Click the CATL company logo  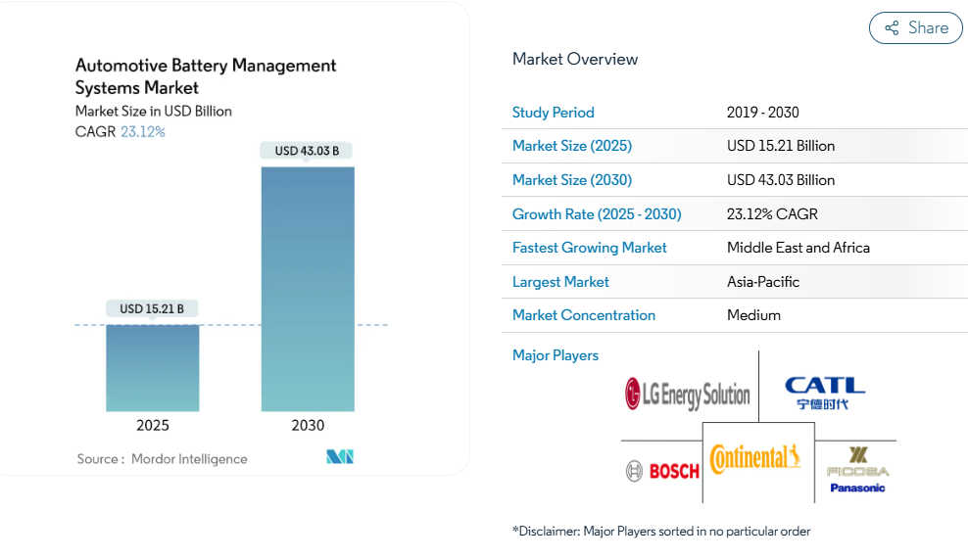[x=825, y=393]
